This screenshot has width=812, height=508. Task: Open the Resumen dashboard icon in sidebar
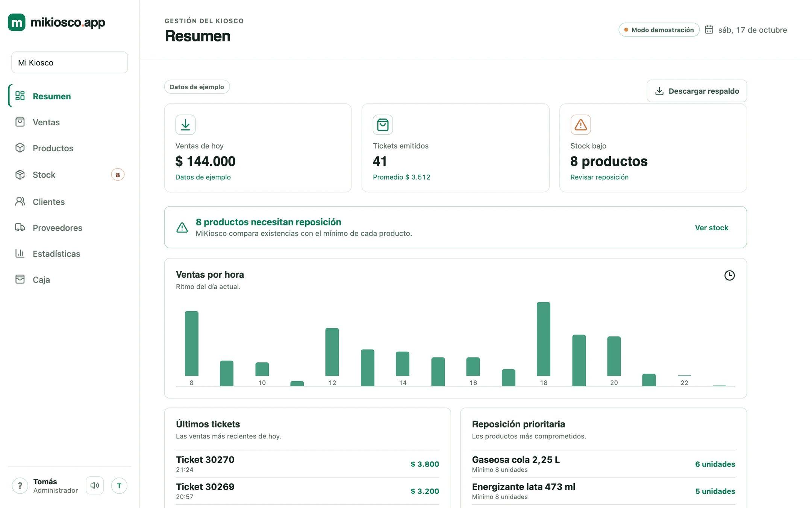20,96
